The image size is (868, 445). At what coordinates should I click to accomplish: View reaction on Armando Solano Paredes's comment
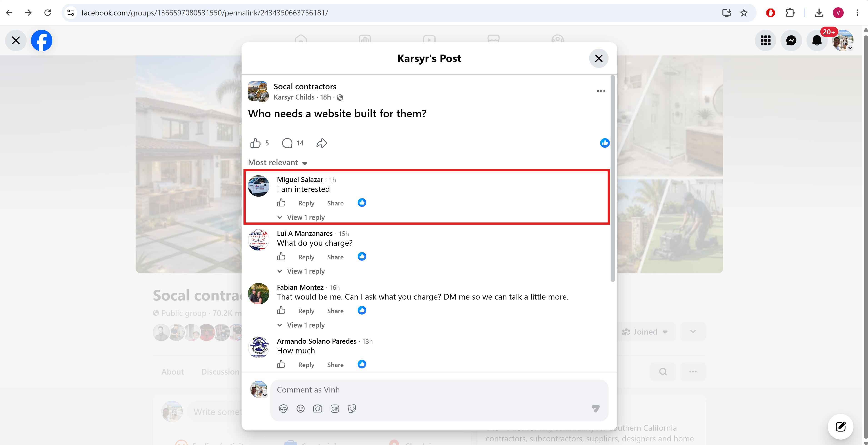coord(362,364)
